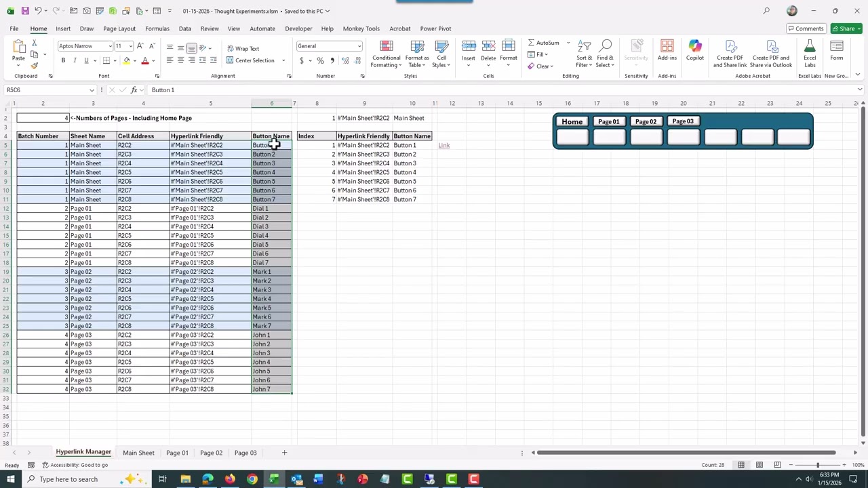Click the zoom slider in status bar
Viewport: 868px width, 488px height.
coord(817,465)
